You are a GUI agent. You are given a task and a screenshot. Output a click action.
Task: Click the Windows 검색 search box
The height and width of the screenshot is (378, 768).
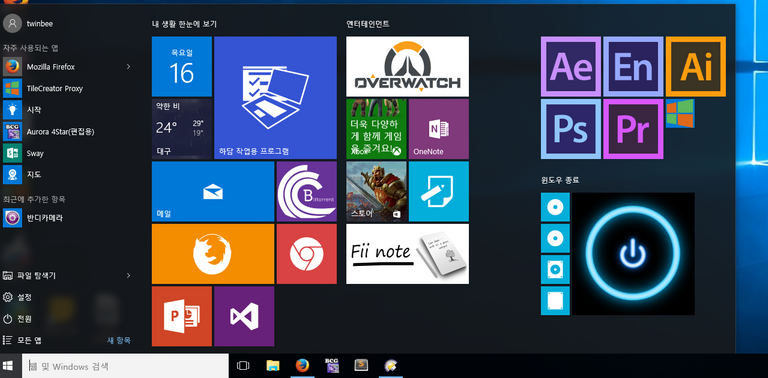tap(125, 366)
